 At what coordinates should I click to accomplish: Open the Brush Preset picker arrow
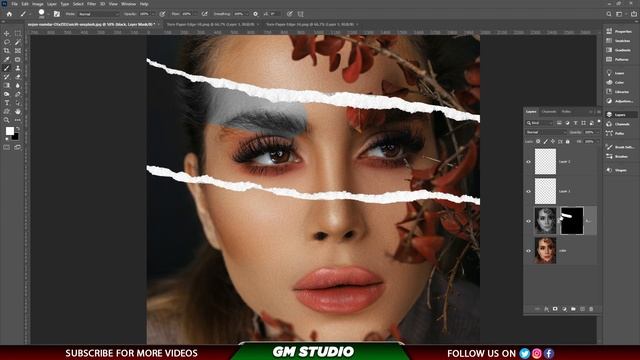[x=48, y=15]
